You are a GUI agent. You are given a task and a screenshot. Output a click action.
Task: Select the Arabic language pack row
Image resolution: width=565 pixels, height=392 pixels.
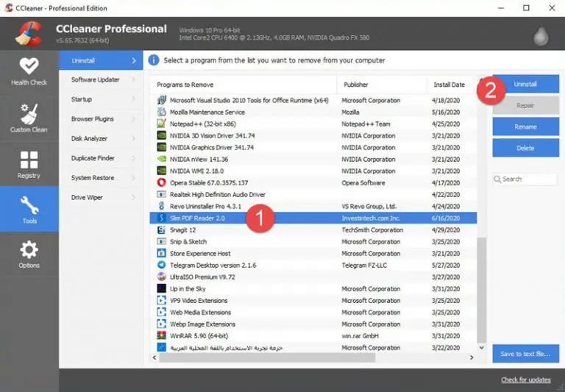coord(313,347)
